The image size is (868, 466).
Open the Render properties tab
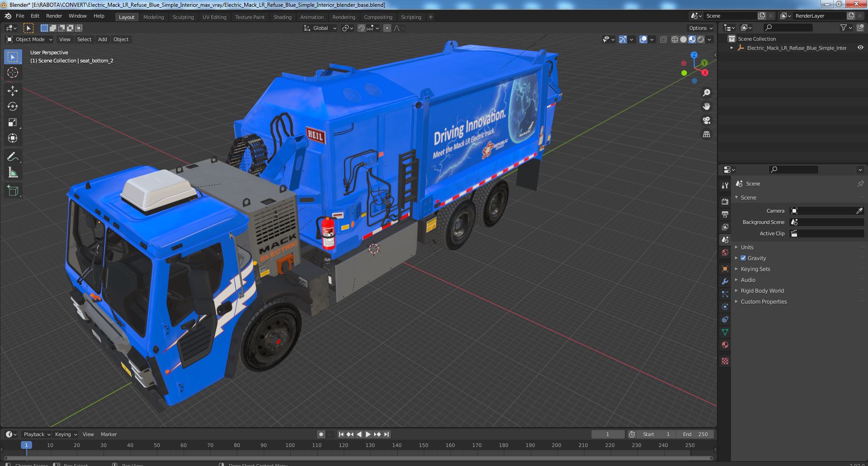pos(725,201)
